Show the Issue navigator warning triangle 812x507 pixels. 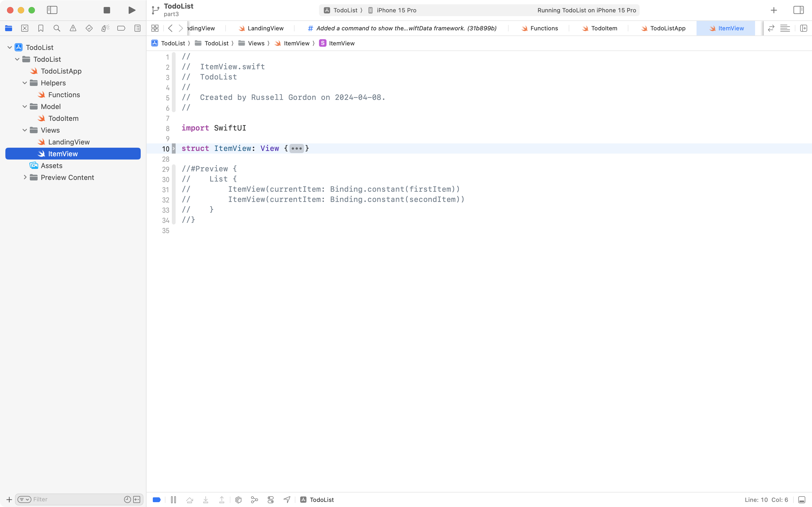click(x=73, y=28)
